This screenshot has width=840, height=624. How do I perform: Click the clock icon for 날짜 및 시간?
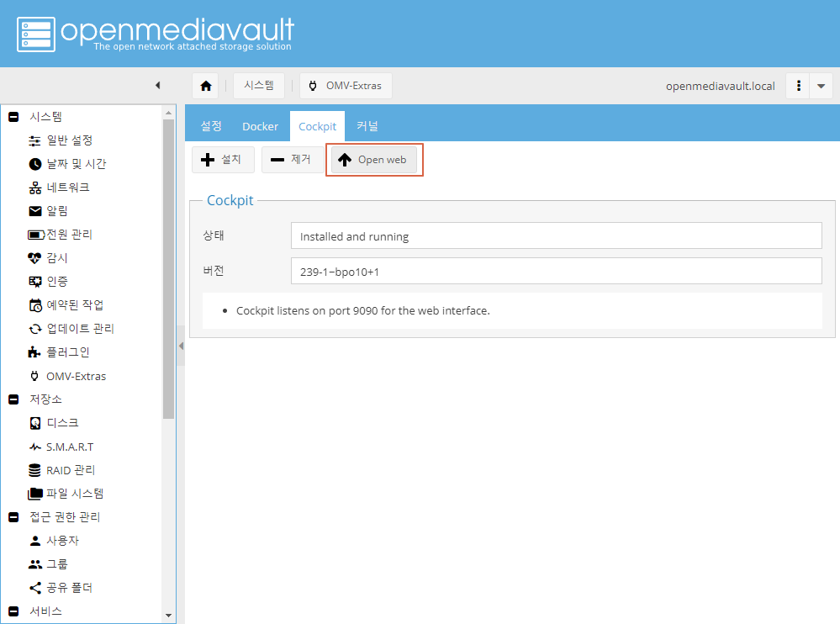point(34,165)
